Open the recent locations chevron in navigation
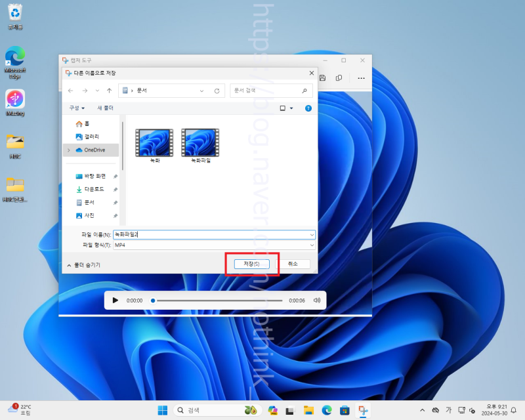 click(97, 91)
